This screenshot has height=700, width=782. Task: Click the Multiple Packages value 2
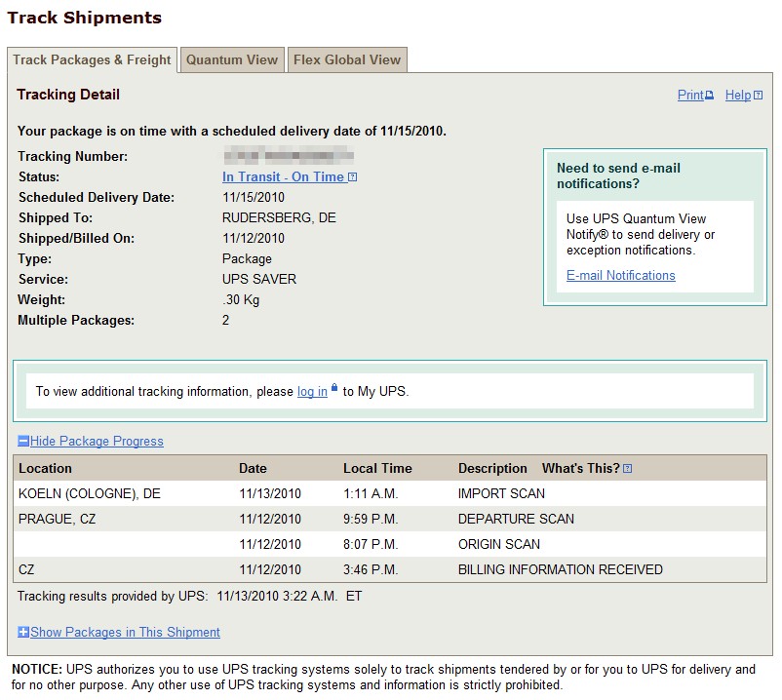226,320
